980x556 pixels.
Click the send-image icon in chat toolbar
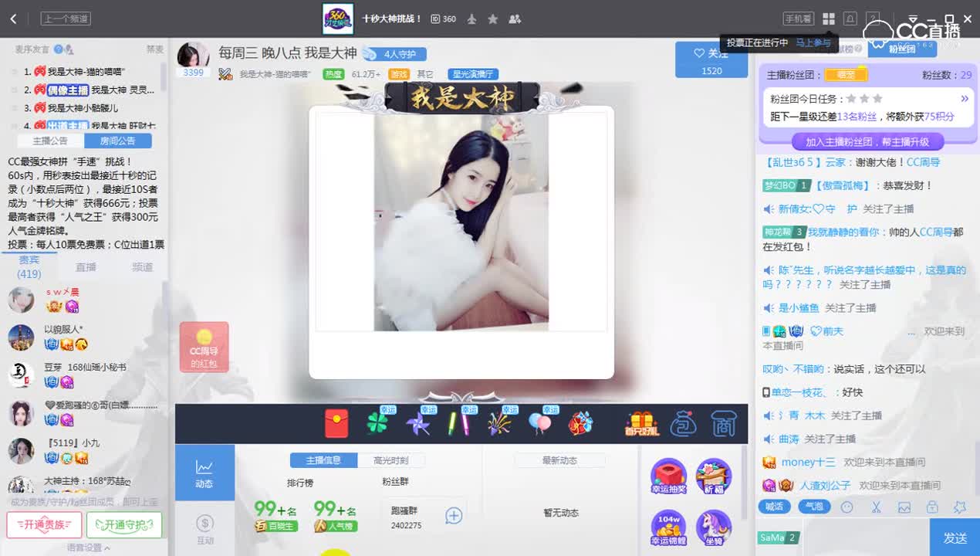(x=904, y=507)
